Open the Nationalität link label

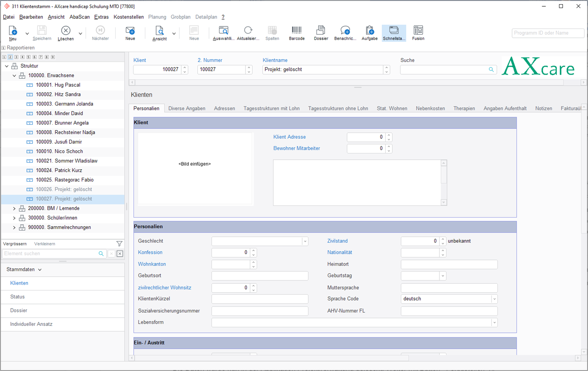click(x=340, y=252)
